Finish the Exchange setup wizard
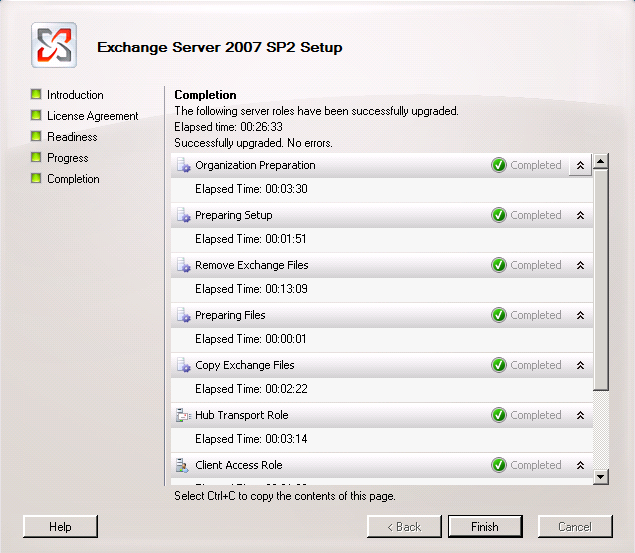The height and width of the screenshot is (553, 635). [x=485, y=527]
